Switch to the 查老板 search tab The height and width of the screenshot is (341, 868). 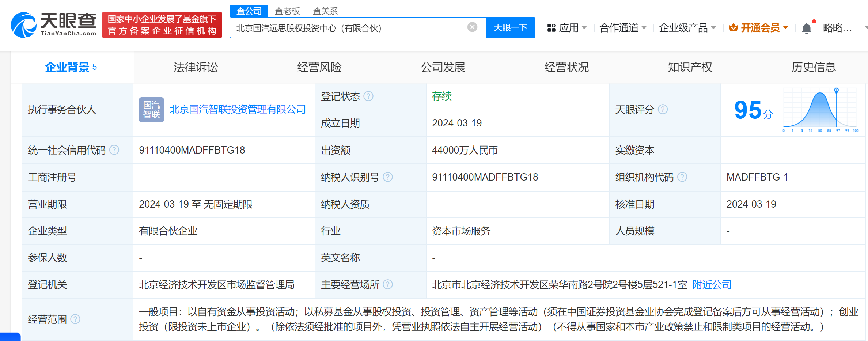tap(287, 11)
